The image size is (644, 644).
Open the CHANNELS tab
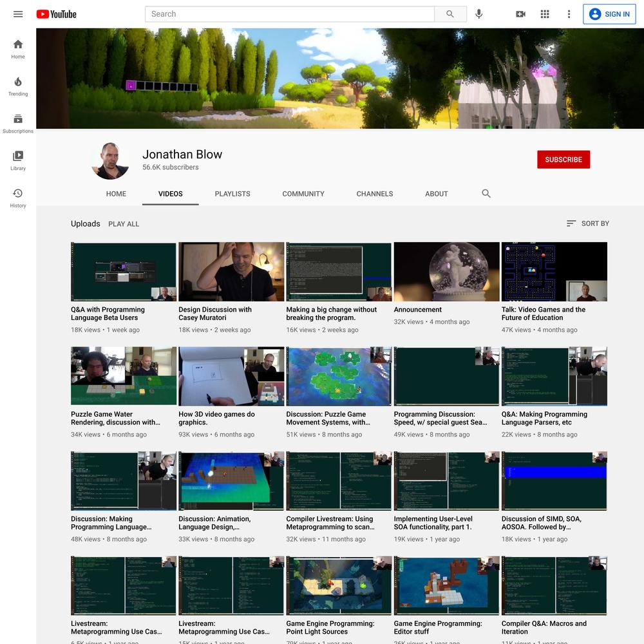(375, 194)
